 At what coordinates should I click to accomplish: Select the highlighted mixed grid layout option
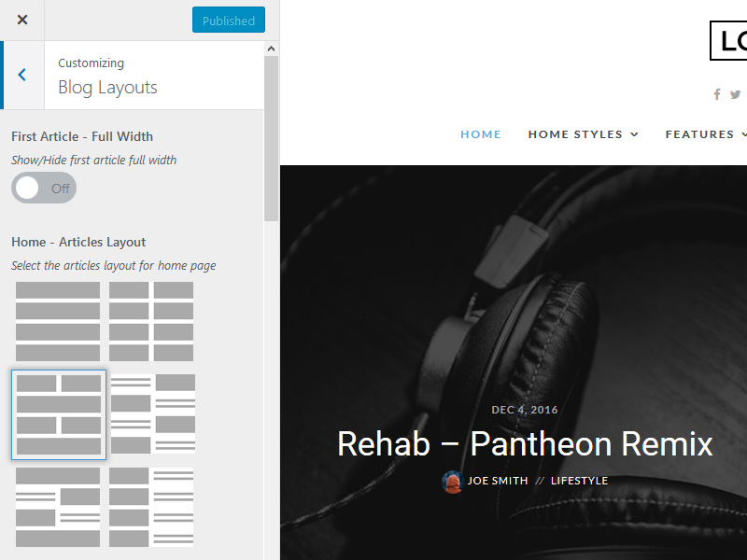(59, 414)
